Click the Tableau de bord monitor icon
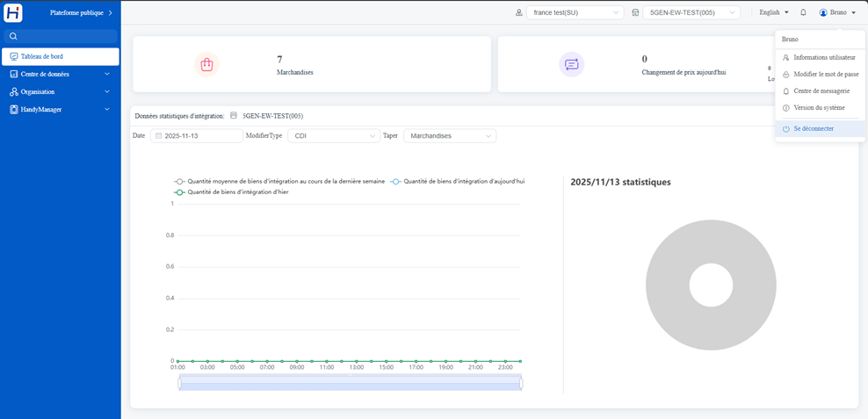Viewport: 868px width, 419px height. tap(14, 56)
